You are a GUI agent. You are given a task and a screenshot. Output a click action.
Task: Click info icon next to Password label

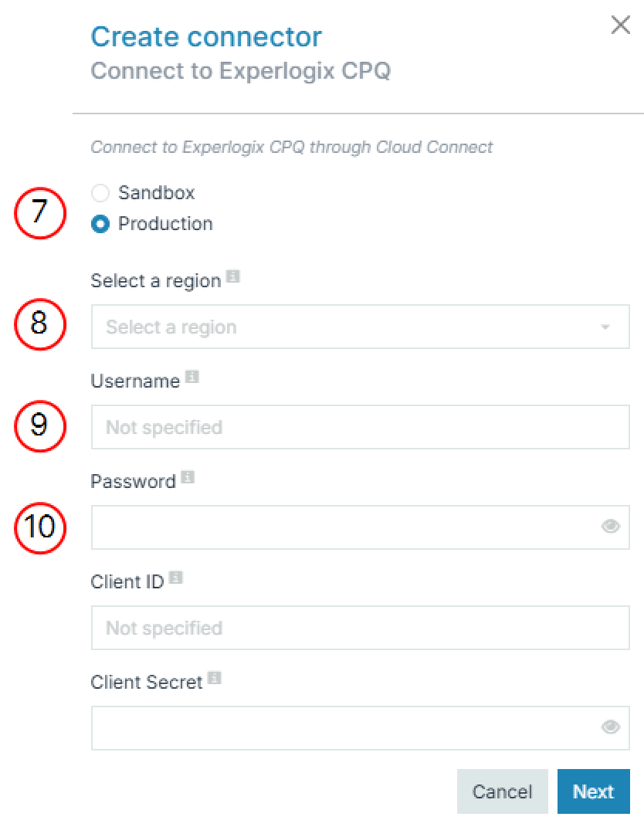tap(187, 478)
